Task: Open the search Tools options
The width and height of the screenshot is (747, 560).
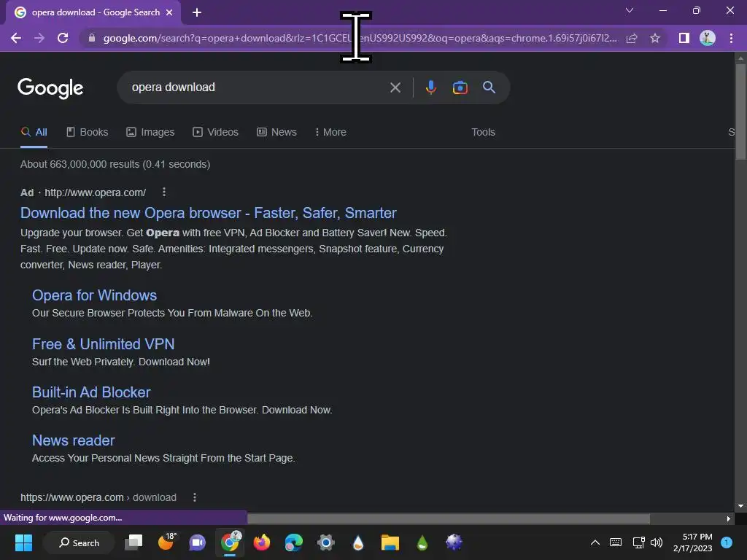Action: [x=483, y=133]
